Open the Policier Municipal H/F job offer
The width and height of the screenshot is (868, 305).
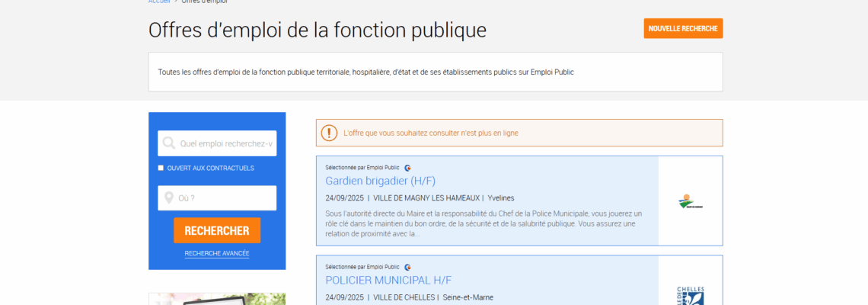pyautogui.click(x=388, y=280)
